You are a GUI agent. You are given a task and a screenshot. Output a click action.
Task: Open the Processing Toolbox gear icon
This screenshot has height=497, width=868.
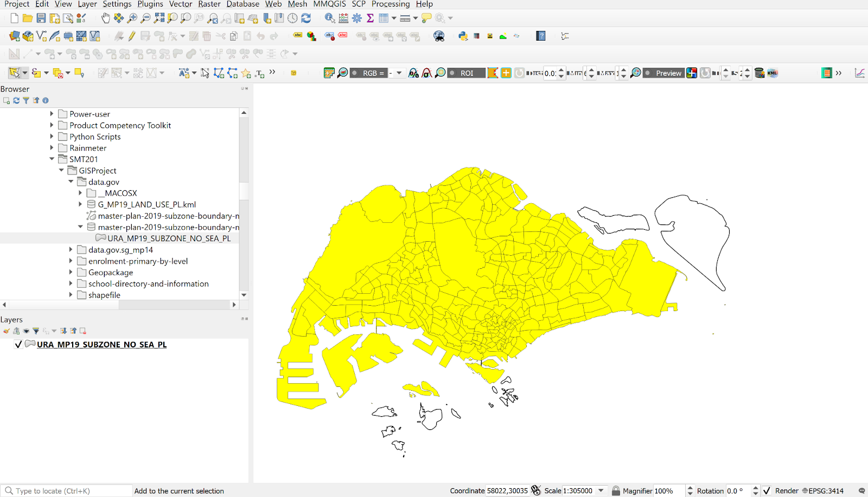(x=356, y=18)
